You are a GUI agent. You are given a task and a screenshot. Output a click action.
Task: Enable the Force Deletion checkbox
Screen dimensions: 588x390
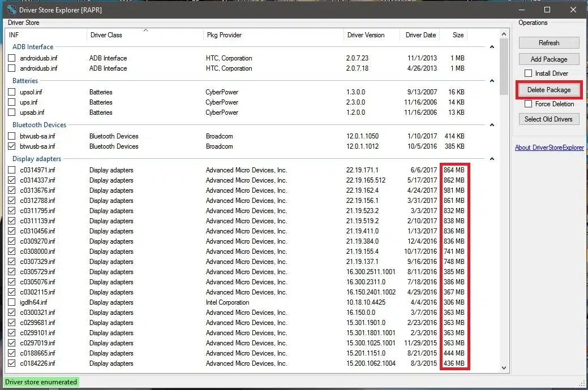pos(528,104)
